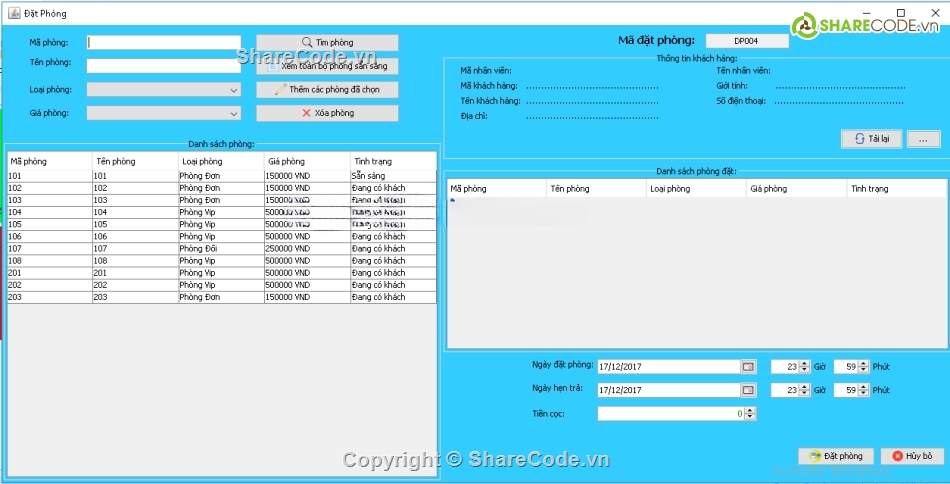Select Phòng Đôi cell of room 107
The image size is (950, 484).
coord(222,249)
